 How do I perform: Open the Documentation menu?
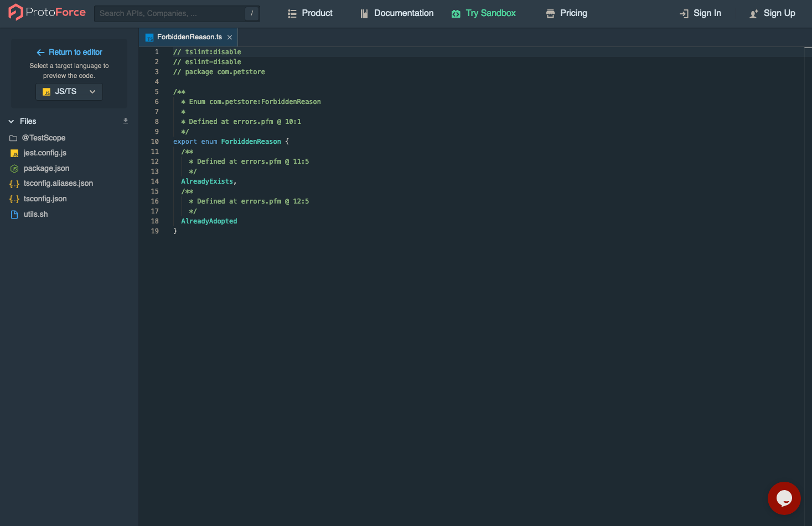397,13
